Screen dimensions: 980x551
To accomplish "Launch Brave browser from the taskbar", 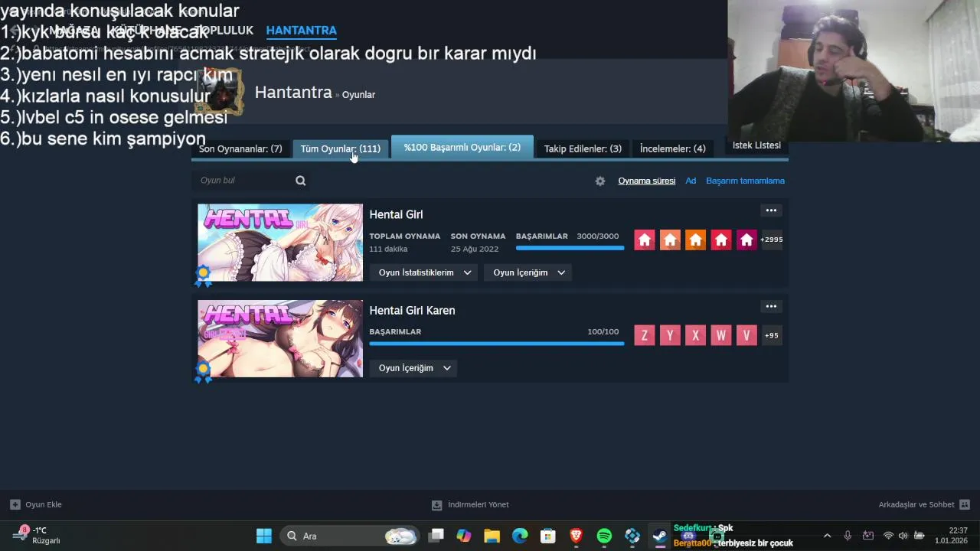I will pos(576,536).
